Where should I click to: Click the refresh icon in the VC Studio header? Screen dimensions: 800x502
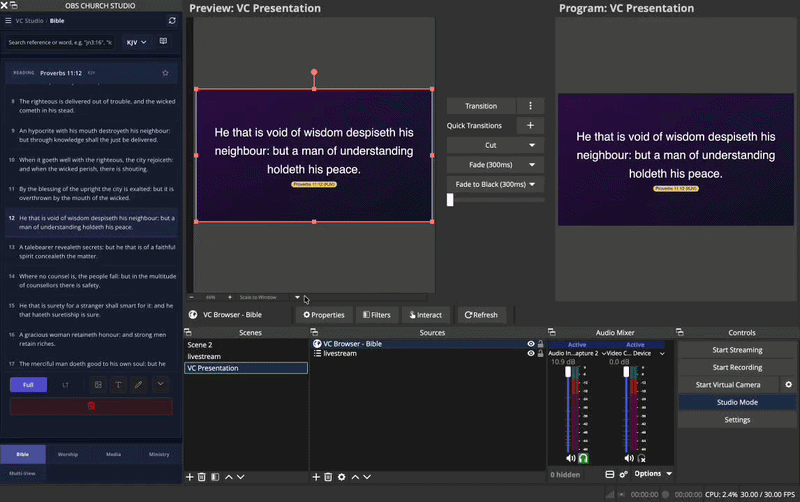(172, 21)
